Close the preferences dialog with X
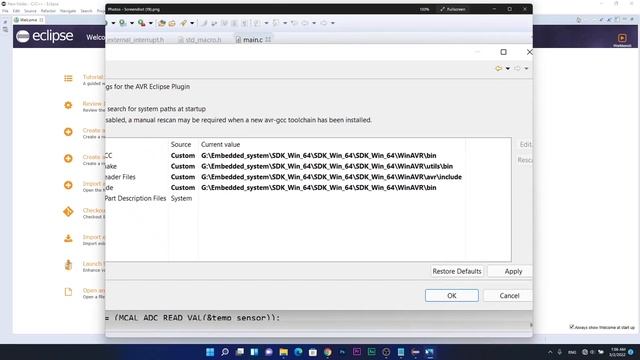This screenshot has height=360, width=640. [x=529, y=52]
